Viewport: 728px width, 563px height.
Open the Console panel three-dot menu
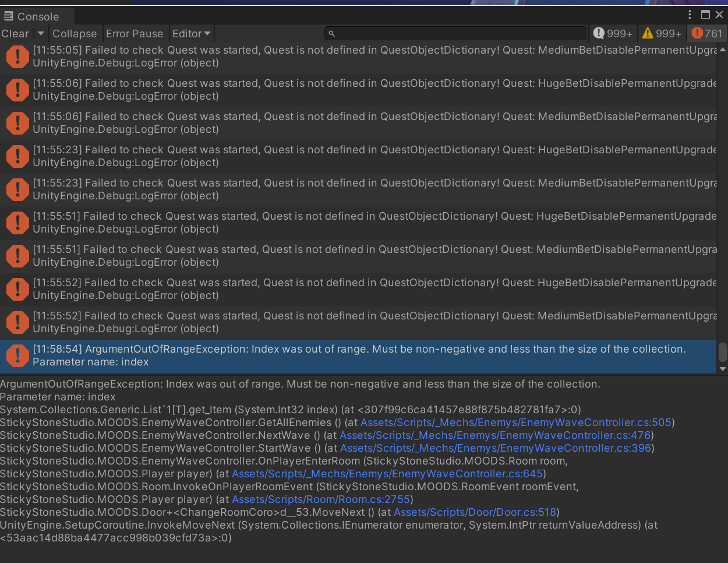[x=690, y=15]
